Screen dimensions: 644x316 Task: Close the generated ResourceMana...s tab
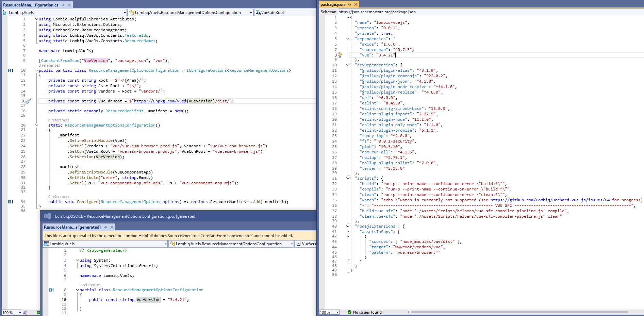coord(112,227)
